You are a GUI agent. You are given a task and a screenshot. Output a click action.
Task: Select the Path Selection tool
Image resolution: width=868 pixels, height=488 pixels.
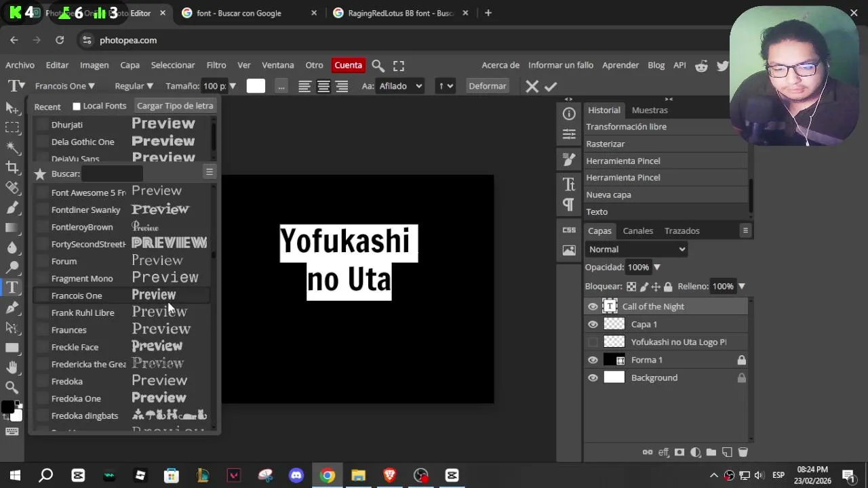coord(12,328)
